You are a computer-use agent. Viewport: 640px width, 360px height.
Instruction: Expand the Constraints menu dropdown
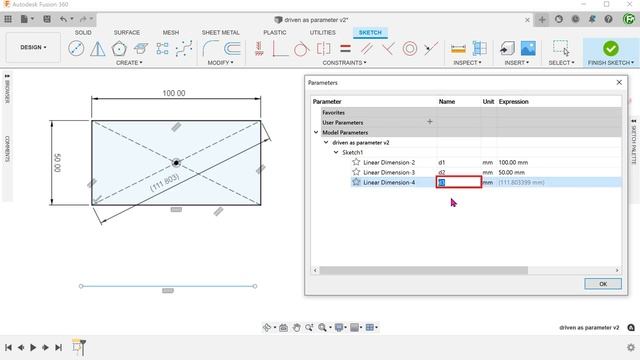[x=344, y=63]
